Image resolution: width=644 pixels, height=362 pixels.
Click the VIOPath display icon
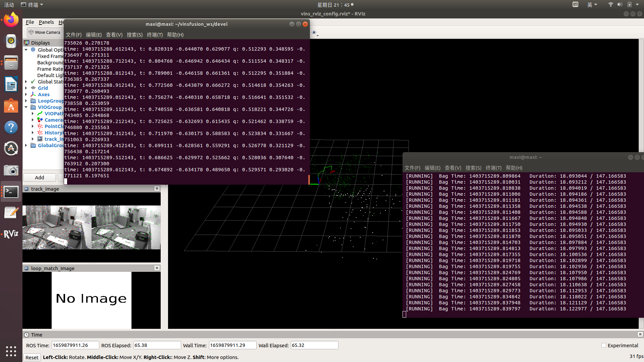40,114
